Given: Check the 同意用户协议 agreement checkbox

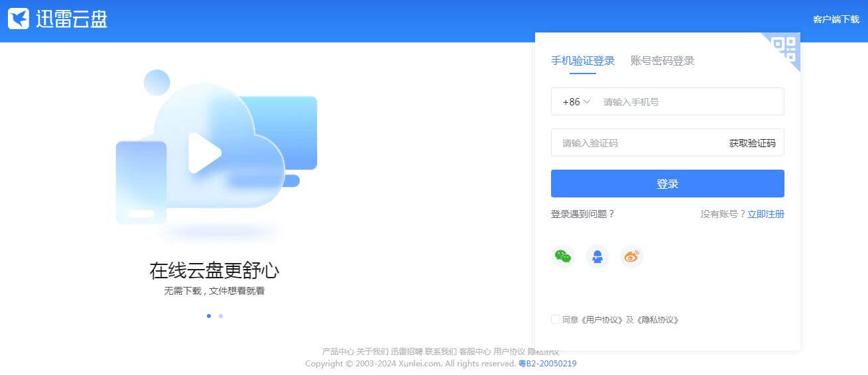Looking at the screenshot, I should (x=556, y=319).
